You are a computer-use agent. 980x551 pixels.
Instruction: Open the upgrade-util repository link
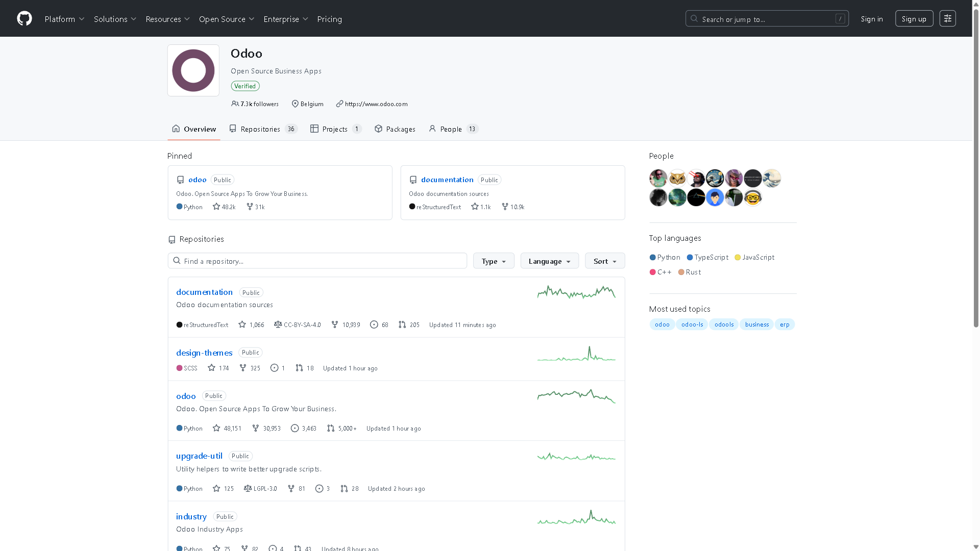199,456
